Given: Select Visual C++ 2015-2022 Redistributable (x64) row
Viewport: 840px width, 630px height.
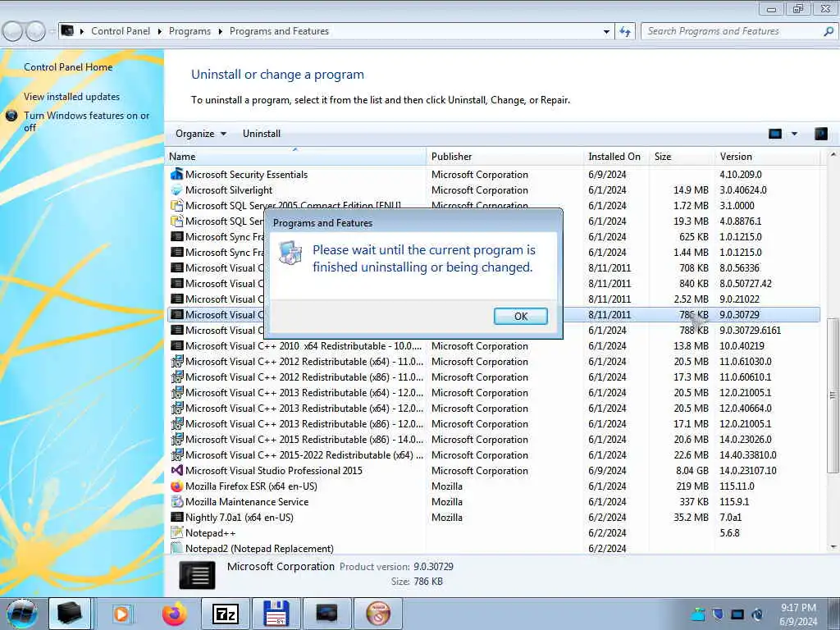Looking at the screenshot, I should (493, 454).
